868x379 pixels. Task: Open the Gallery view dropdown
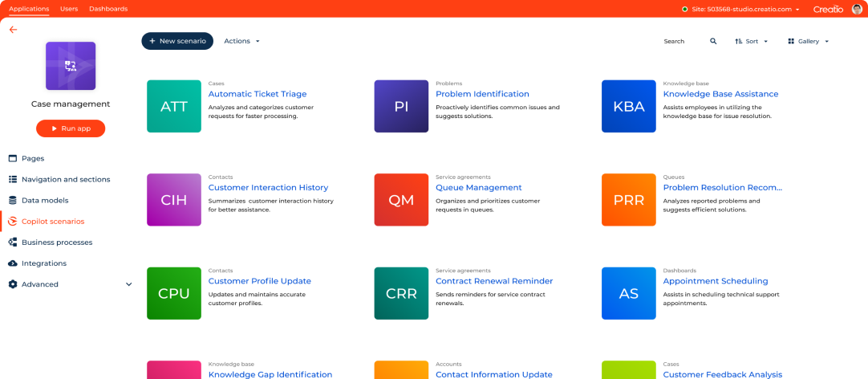pyautogui.click(x=808, y=41)
